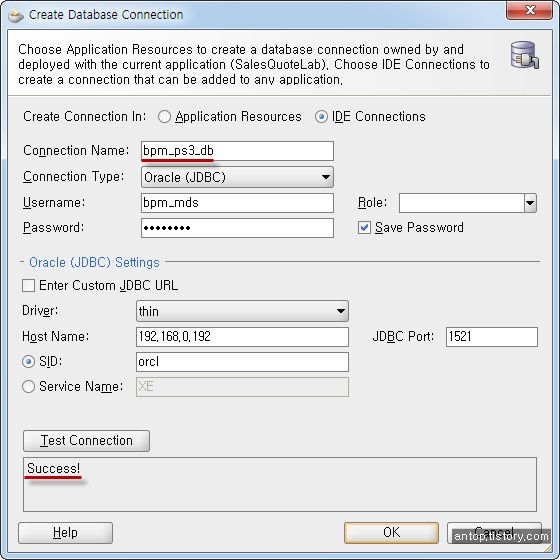Choose the Service Name radio option
The image size is (560, 560).
coord(29,386)
